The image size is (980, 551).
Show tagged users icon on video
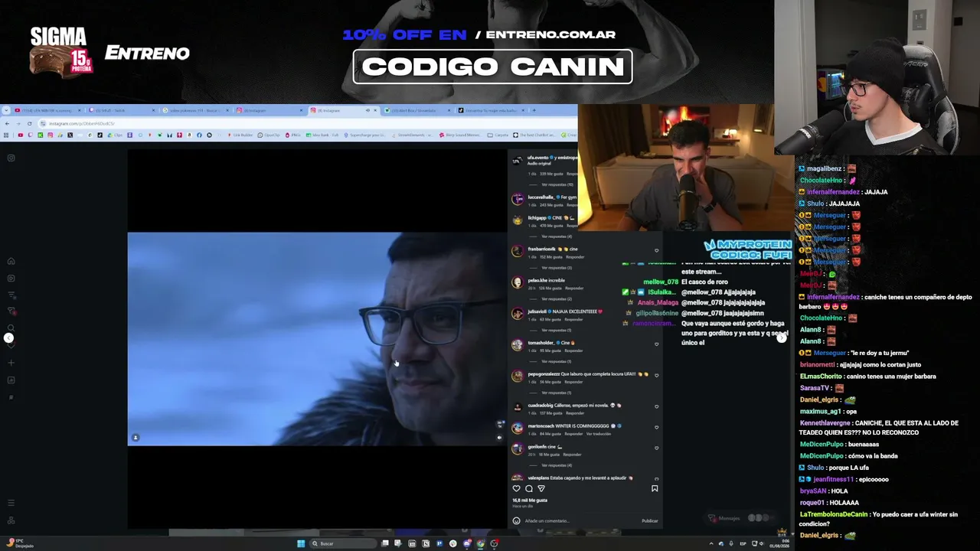click(x=136, y=438)
